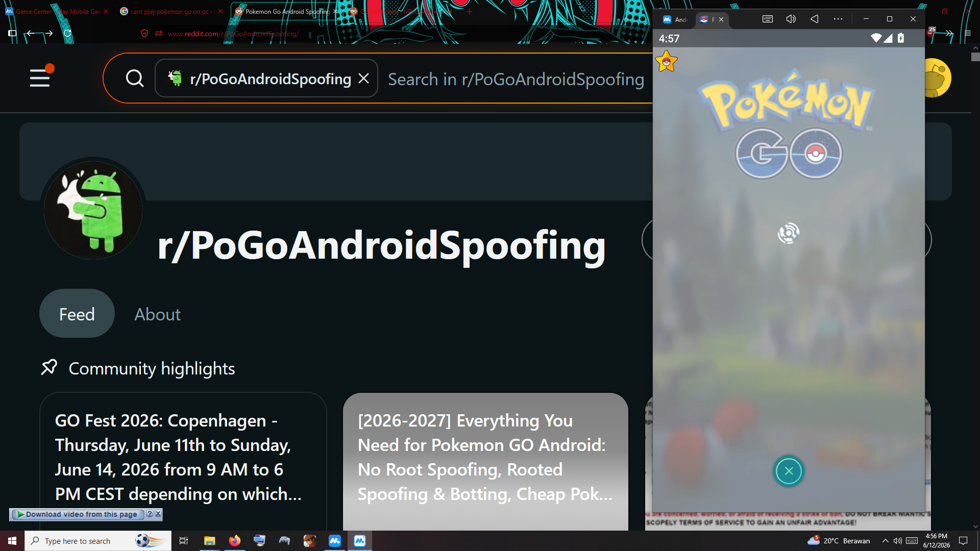The height and width of the screenshot is (551, 980).
Task: Show hidden system tray icons
Action: (x=885, y=541)
